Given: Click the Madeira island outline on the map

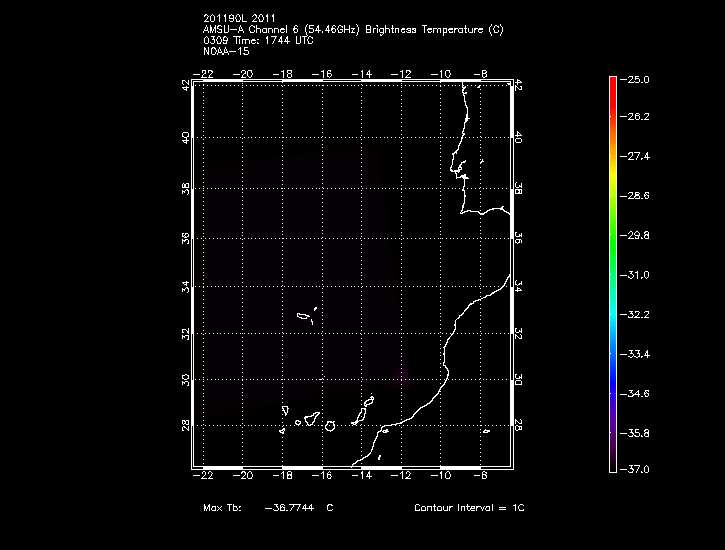Looking at the screenshot, I should [305, 317].
